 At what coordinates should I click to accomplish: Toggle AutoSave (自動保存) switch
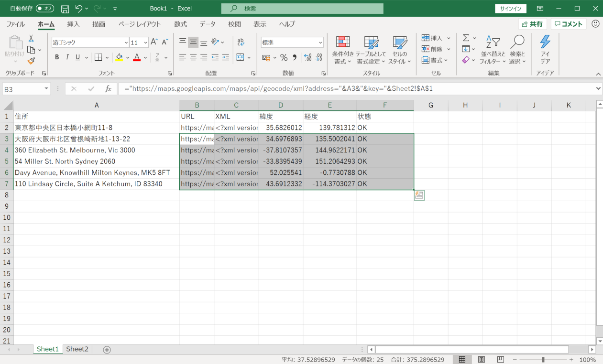(x=45, y=9)
